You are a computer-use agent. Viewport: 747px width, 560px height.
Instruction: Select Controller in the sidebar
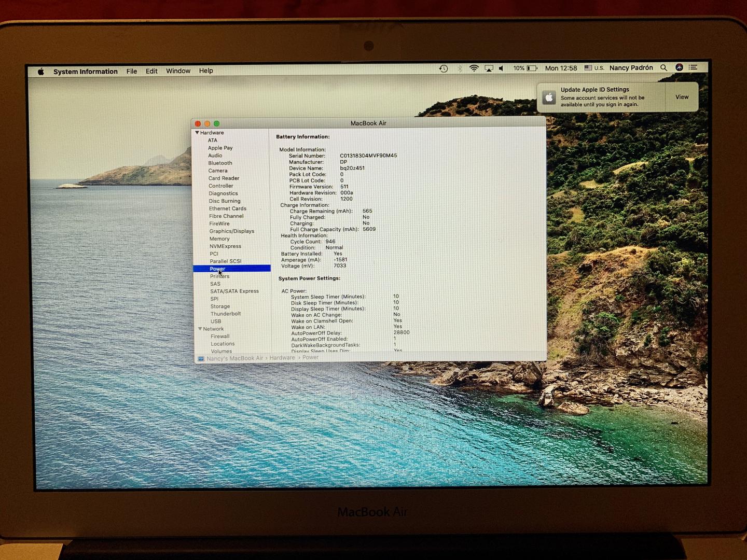tap(221, 186)
